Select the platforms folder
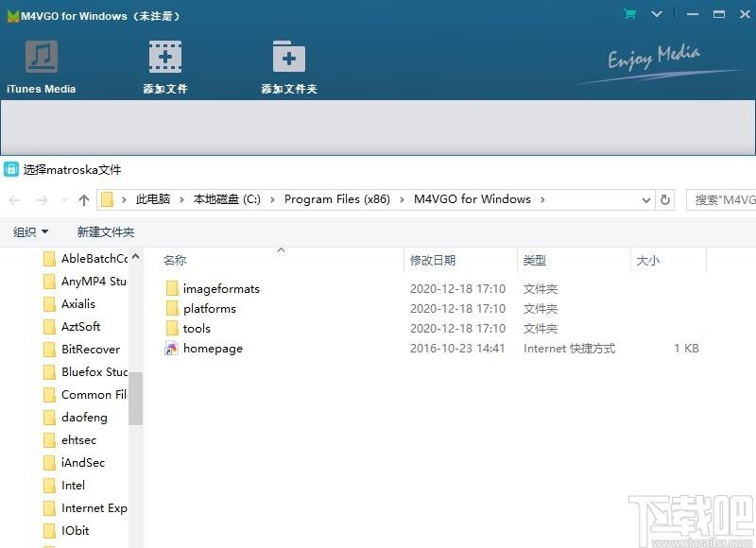Screen dimensions: 756x548 pyautogui.click(x=210, y=308)
